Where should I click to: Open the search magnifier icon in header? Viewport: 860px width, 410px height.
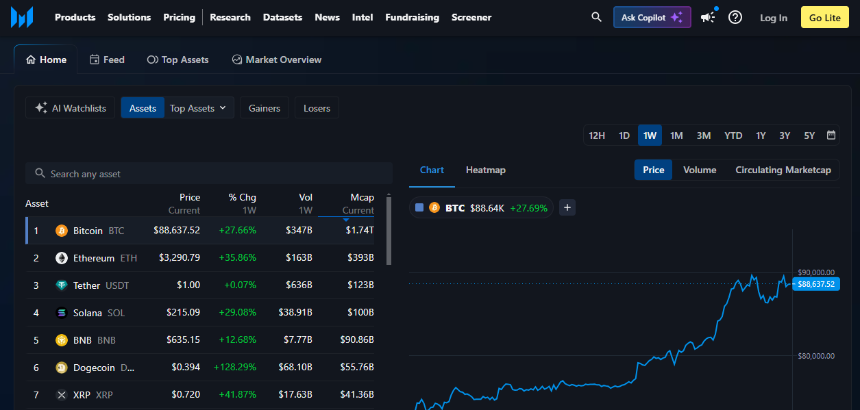(x=596, y=17)
